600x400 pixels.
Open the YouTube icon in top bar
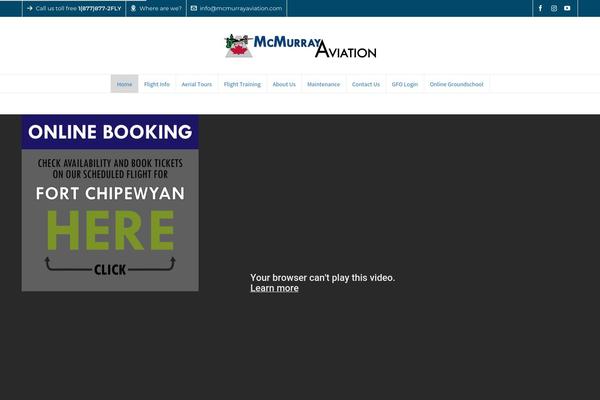click(567, 8)
